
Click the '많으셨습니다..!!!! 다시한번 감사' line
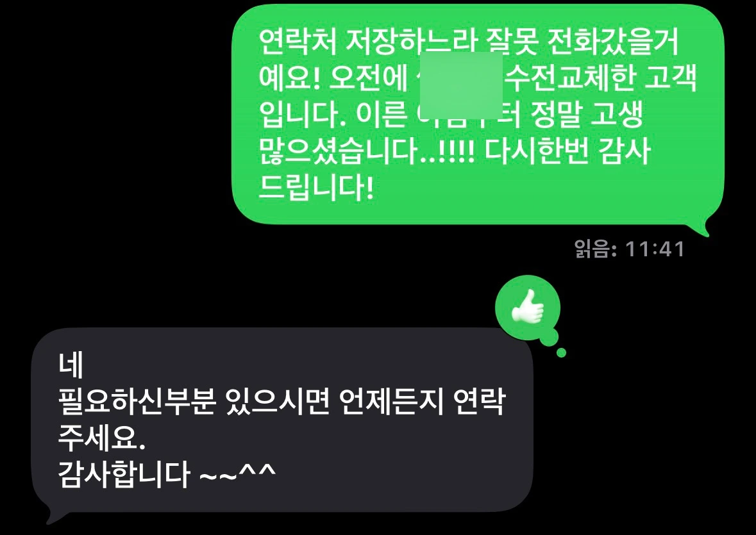point(455,151)
